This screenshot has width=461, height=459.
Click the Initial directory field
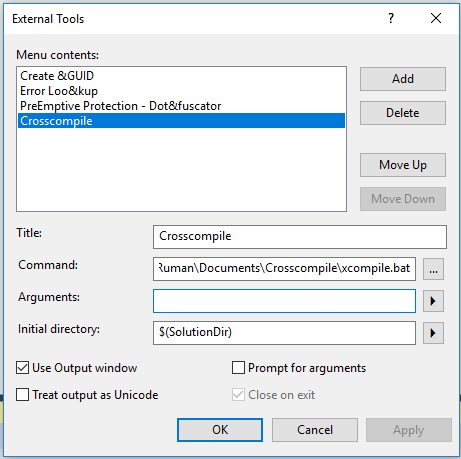tap(284, 333)
